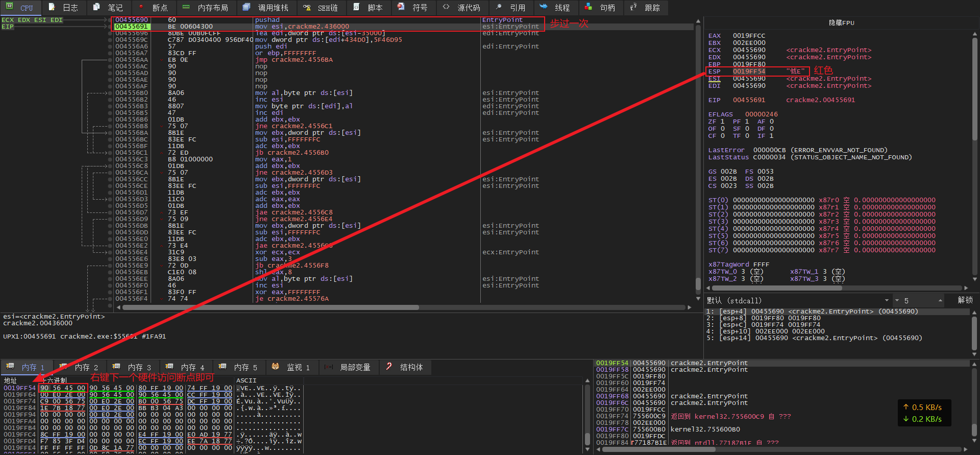
Task: Open the 符号 symbols tab
Action: click(414, 8)
